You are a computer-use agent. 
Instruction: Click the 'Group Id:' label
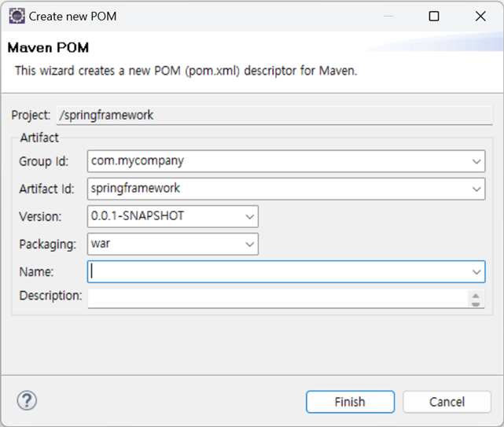44,161
